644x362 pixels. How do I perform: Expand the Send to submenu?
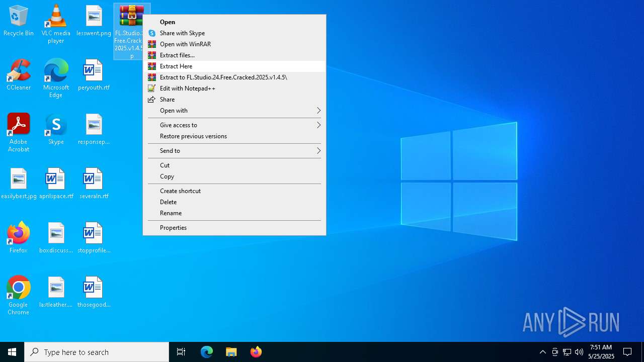234,151
